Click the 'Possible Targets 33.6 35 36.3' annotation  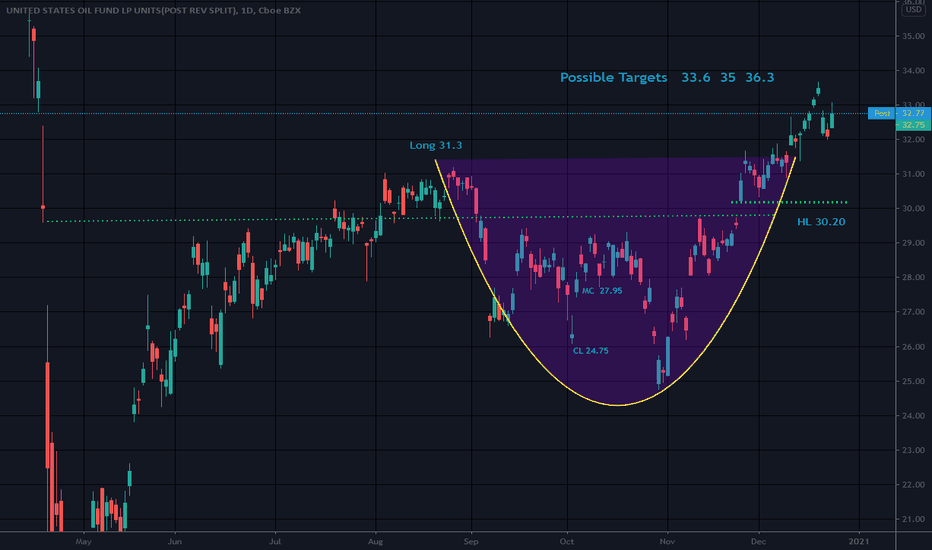(667, 77)
